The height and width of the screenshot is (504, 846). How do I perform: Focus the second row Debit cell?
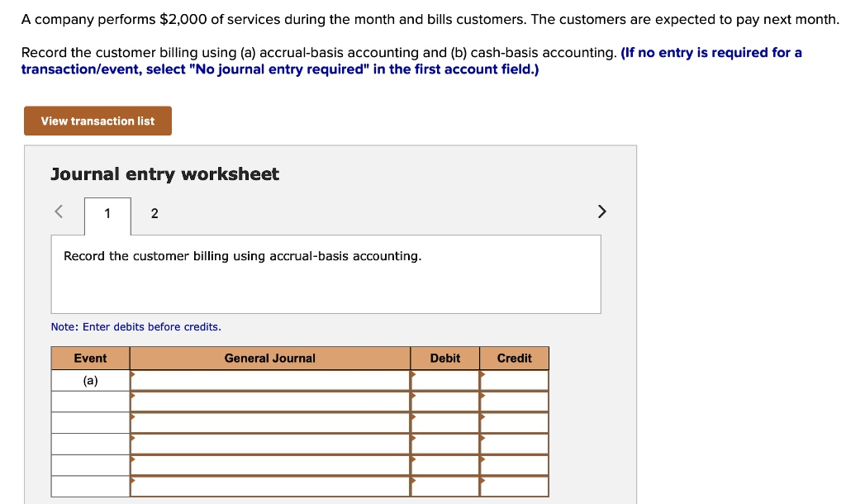(x=445, y=402)
